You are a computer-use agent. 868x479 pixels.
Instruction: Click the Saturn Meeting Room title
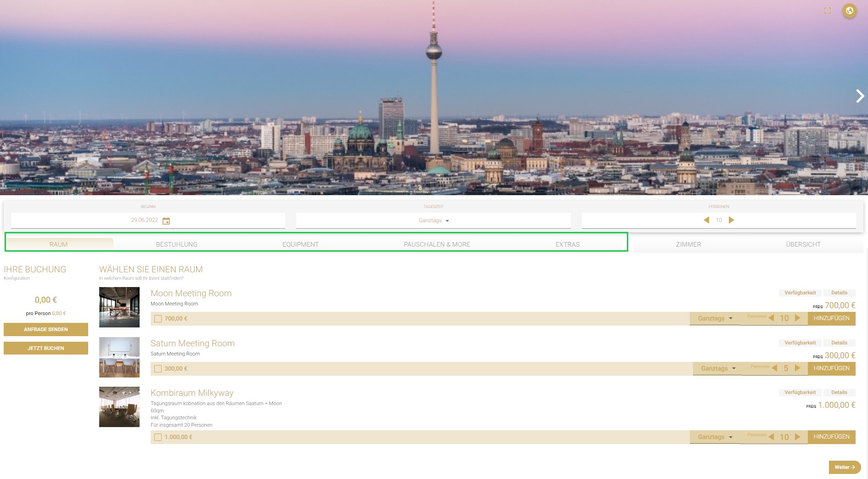pos(192,343)
